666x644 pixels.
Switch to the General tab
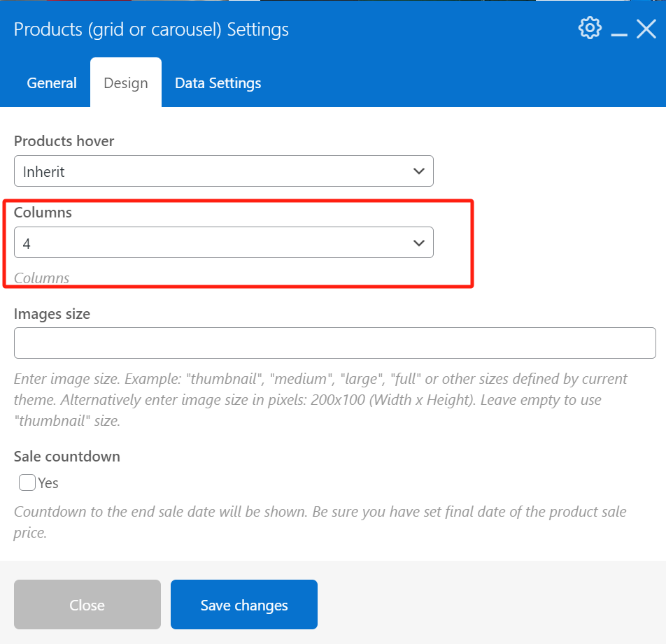click(52, 83)
